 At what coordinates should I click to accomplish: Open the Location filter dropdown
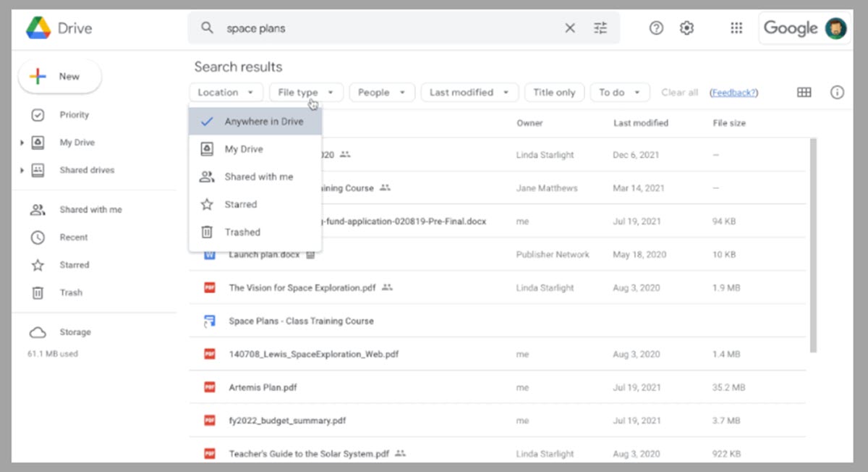(226, 93)
